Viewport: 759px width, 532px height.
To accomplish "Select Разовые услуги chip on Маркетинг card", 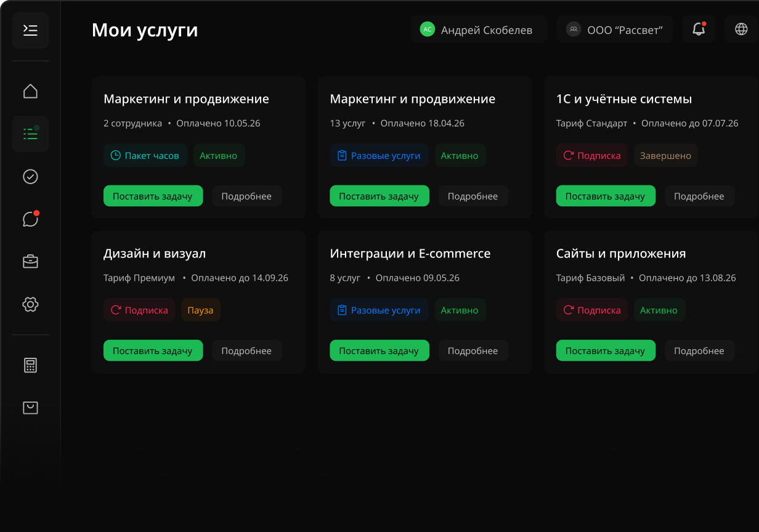I will pos(379,155).
